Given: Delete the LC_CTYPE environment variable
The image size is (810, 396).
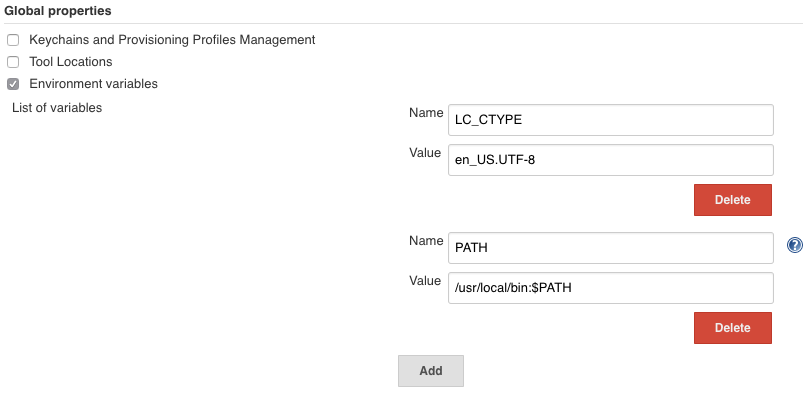Looking at the screenshot, I should tap(733, 200).
